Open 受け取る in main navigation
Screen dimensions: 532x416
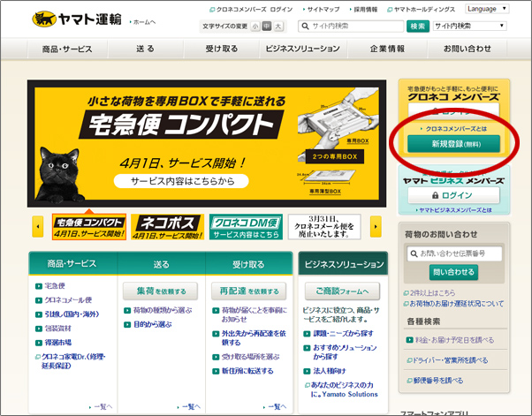pos(222,49)
